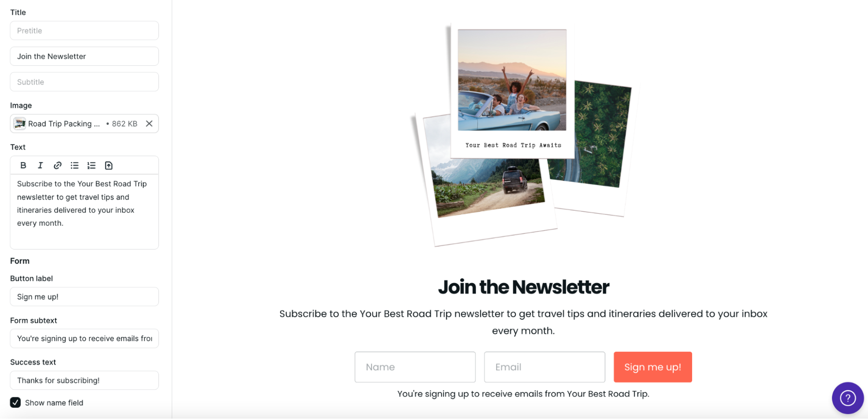
Task: Edit the Thanks for subscribing! success text
Action: (84, 381)
